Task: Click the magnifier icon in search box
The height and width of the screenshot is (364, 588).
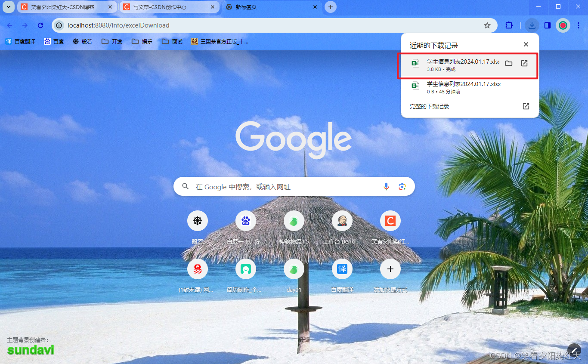Action: coord(186,186)
